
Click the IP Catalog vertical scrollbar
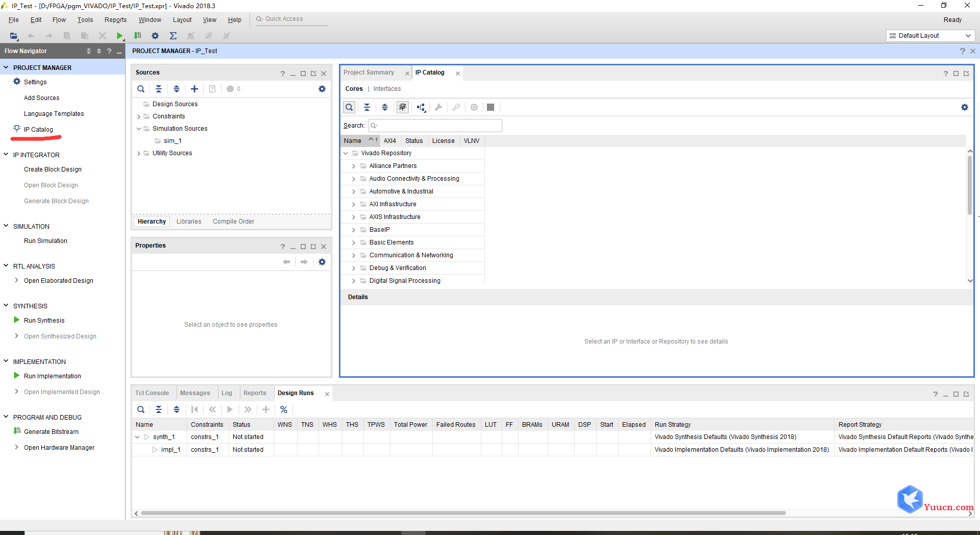[970, 185]
